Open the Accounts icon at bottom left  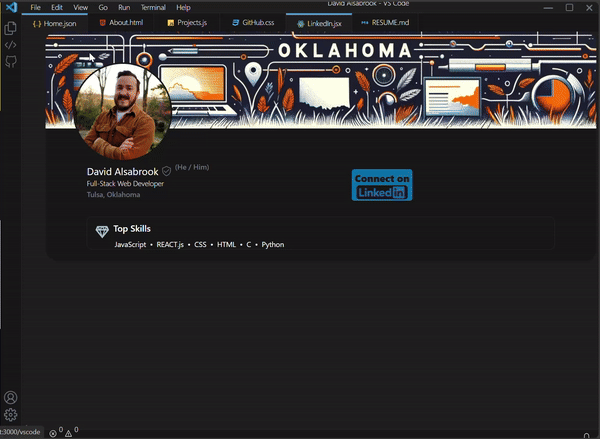(11, 397)
